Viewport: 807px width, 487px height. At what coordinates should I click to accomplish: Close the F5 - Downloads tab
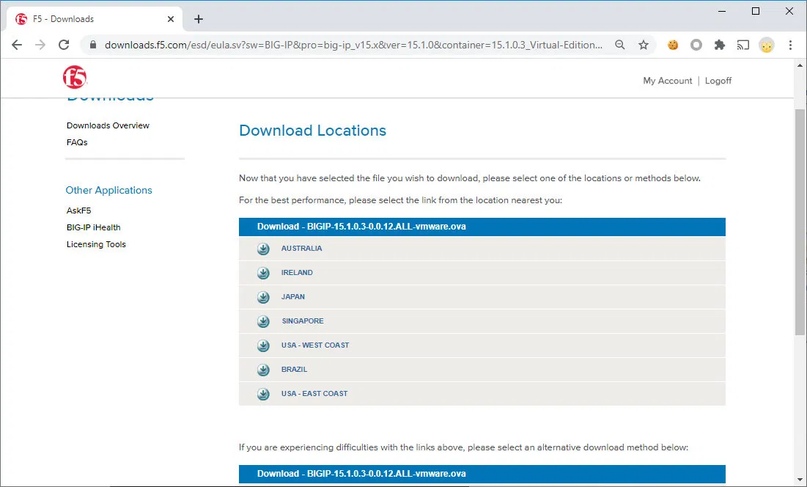point(171,19)
